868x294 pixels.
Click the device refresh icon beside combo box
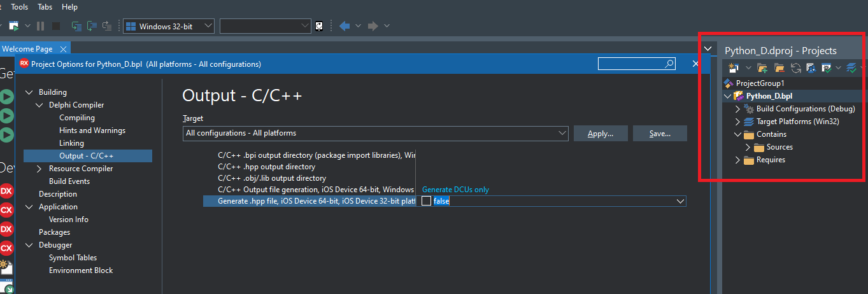[320, 26]
